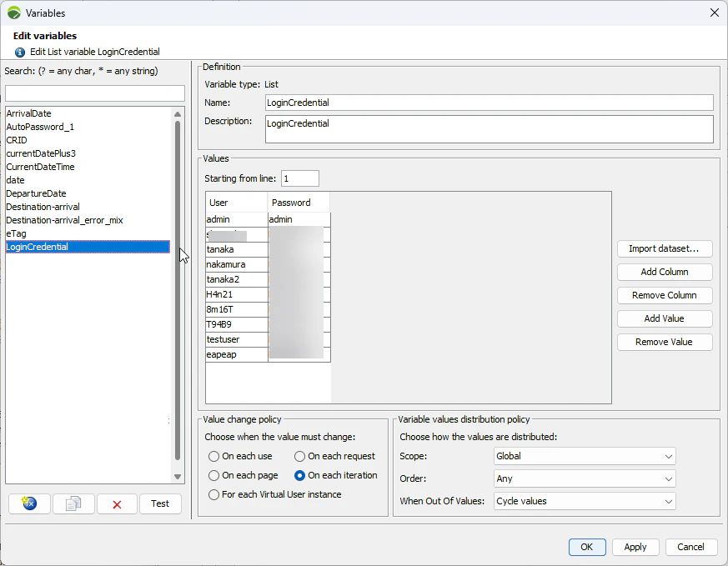Select the On each use radio button
The image size is (728, 566).
213,457
